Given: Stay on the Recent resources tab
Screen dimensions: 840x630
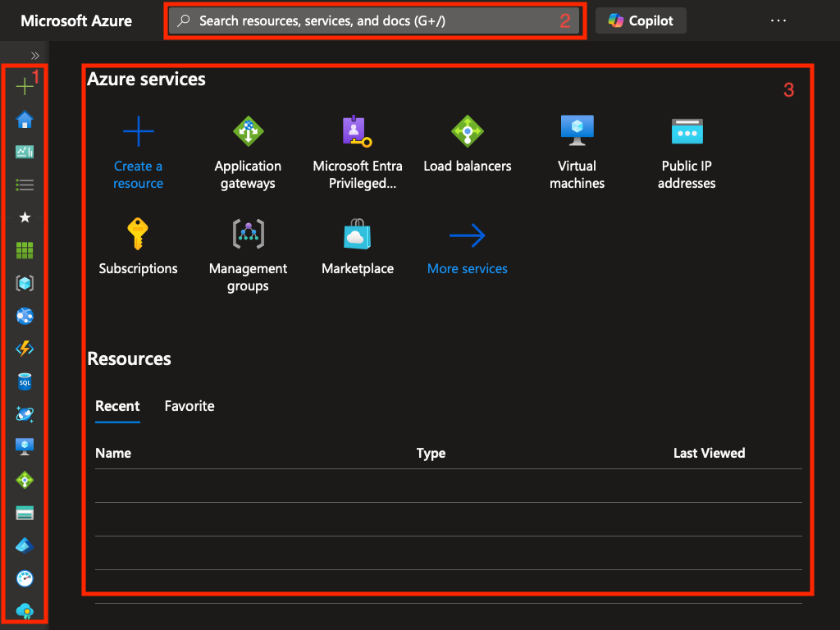Looking at the screenshot, I should [x=117, y=406].
